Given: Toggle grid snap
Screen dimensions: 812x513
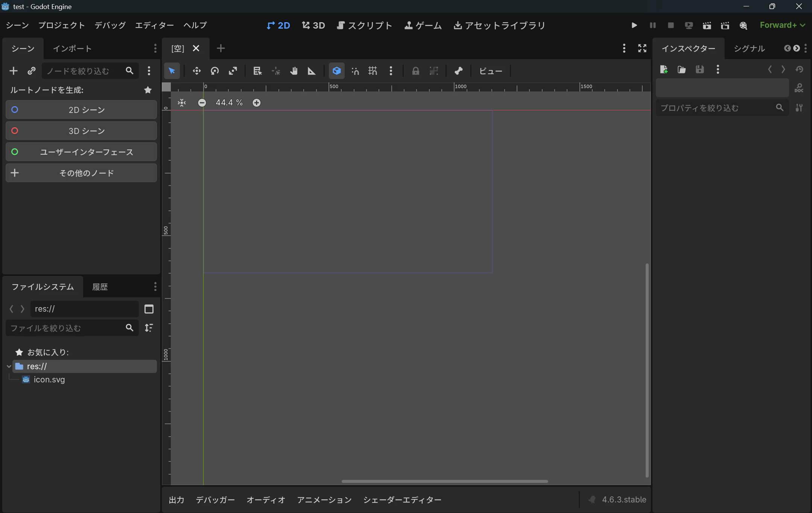Looking at the screenshot, I should [x=373, y=71].
